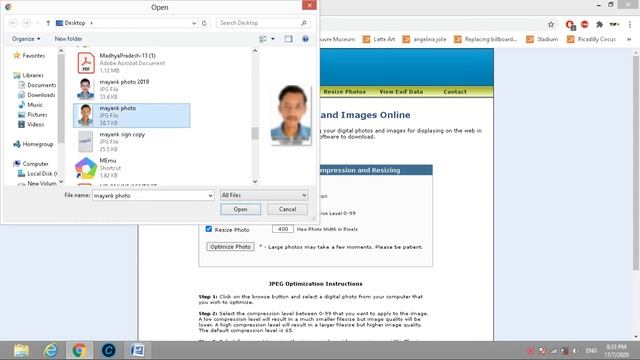This screenshot has width=640, height=360.
Task: Select the MEmu shortcut
Action: pos(131,168)
